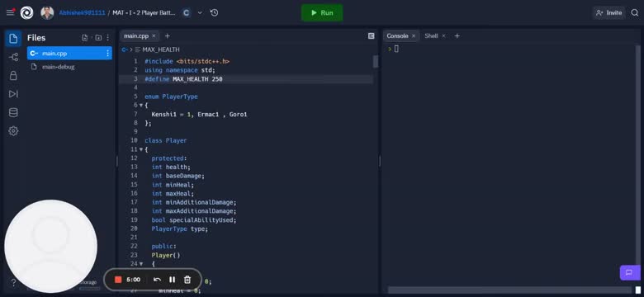Viewport: 644px width, 297px height.
Task: Open the version history icon
Action: click(x=214, y=12)
